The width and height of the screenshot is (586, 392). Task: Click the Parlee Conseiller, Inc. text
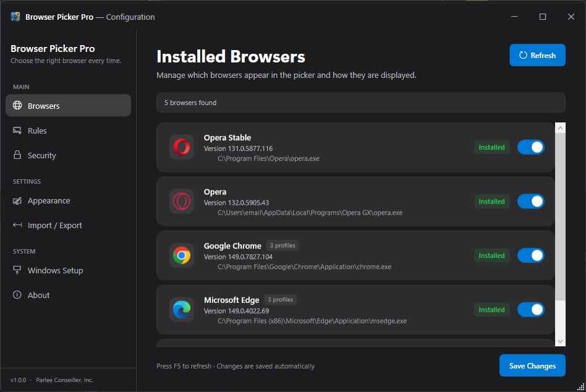(x=64, y=380)
